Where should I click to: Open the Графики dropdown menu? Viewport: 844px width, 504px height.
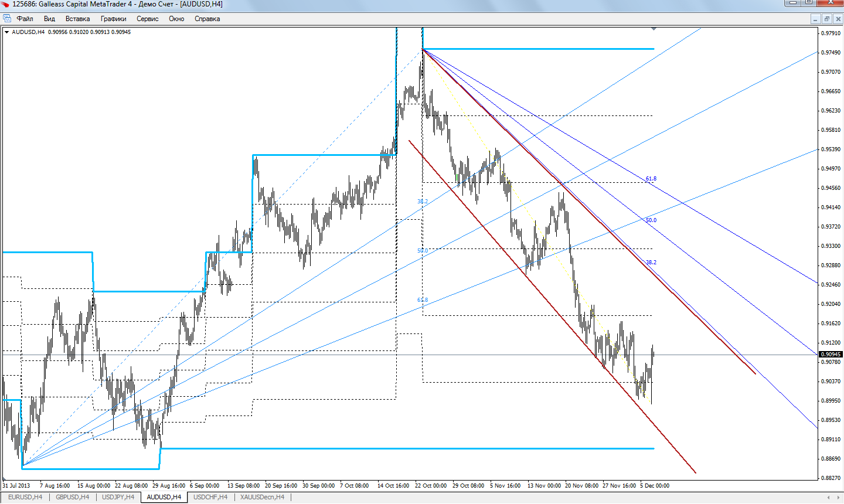click(113, 19)
